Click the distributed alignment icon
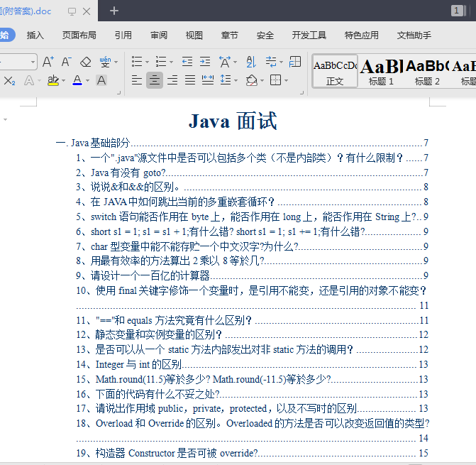The image size is (476, 465). pos(208,80)
